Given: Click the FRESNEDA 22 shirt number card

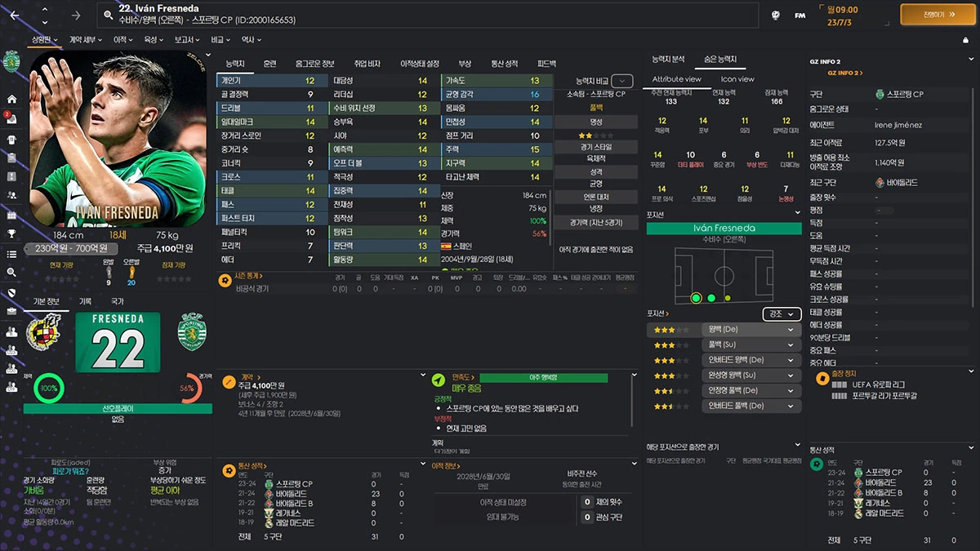Looking at the screenshot, I should [x=118, y=341].
